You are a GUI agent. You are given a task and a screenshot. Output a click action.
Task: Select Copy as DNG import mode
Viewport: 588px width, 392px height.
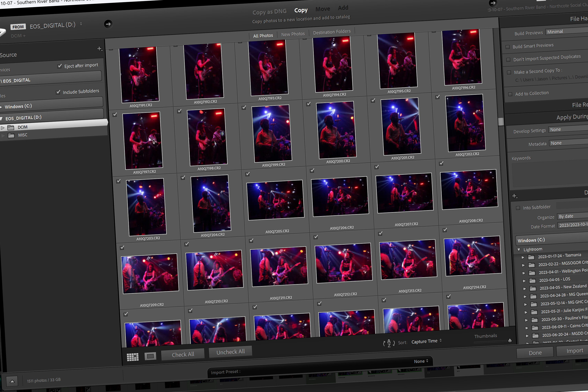pyautogui.click(x=269, y=12)
